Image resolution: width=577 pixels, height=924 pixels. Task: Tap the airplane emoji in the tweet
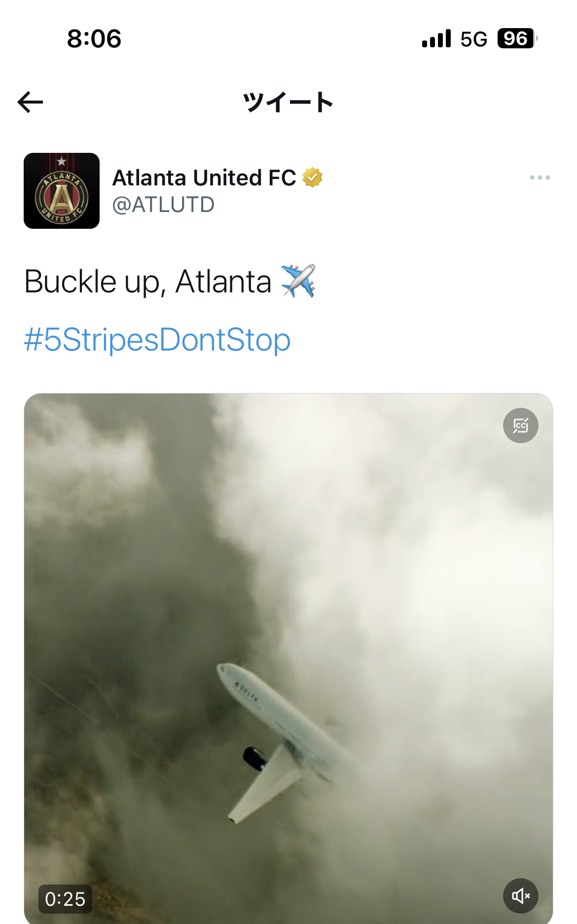(298, 281)
